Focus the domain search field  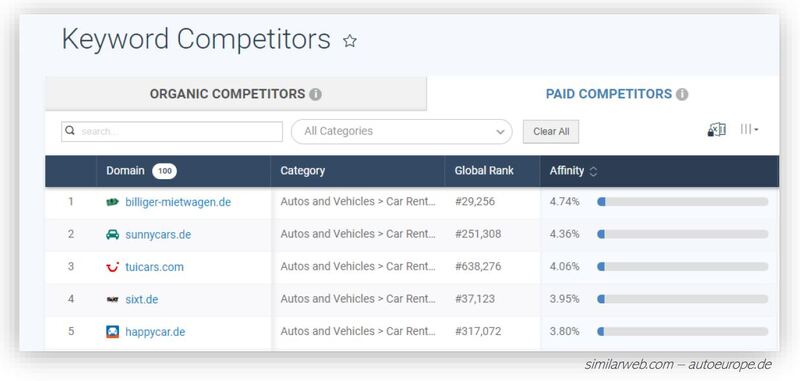click(172, 132)
